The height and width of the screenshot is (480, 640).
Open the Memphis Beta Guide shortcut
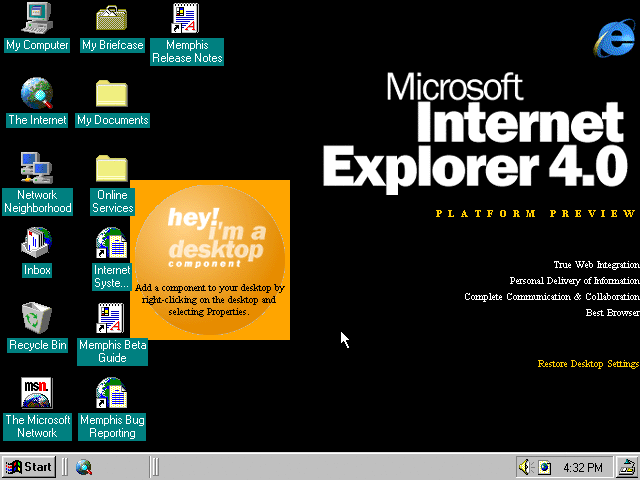pos(112,333)
